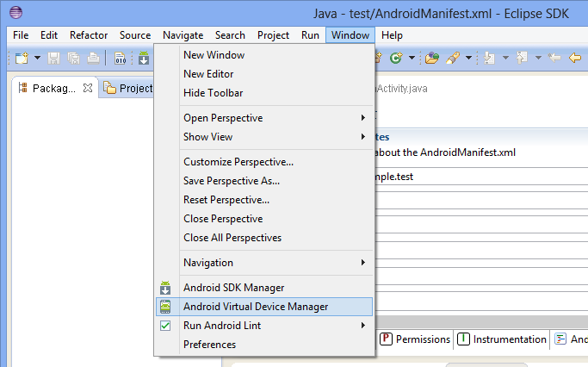
Task: Close the open Window menu
Action: 350,35
